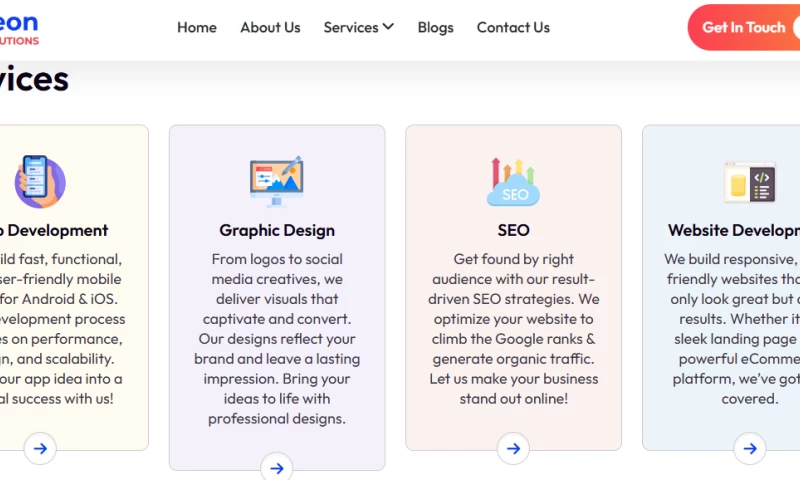The image size is (800, 480).
Task: Expand the Services dropdown chevron
Action: [x=388, y=27]
